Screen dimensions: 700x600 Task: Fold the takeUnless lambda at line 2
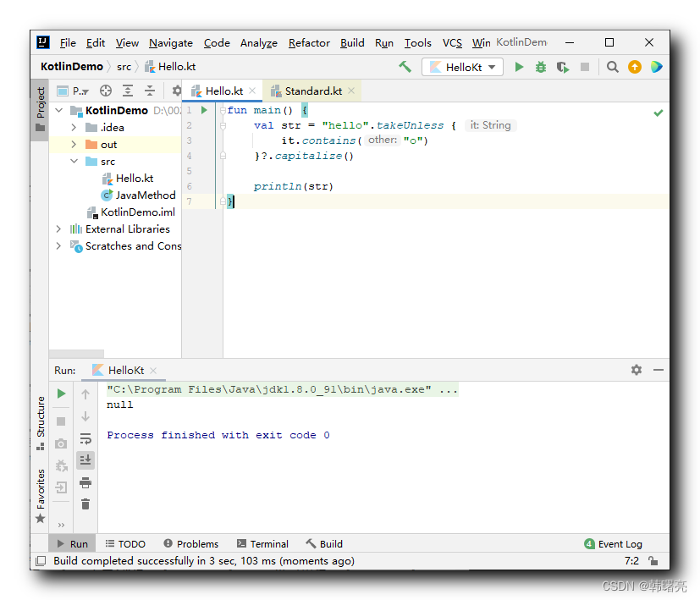(x=223, y=126)
